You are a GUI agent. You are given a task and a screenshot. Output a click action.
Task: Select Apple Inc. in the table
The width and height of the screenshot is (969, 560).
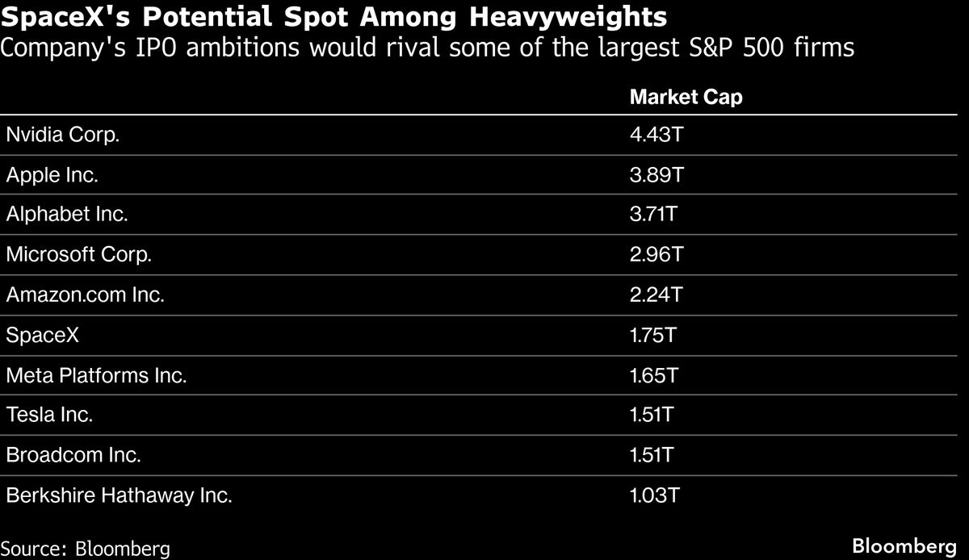(52, 175)
